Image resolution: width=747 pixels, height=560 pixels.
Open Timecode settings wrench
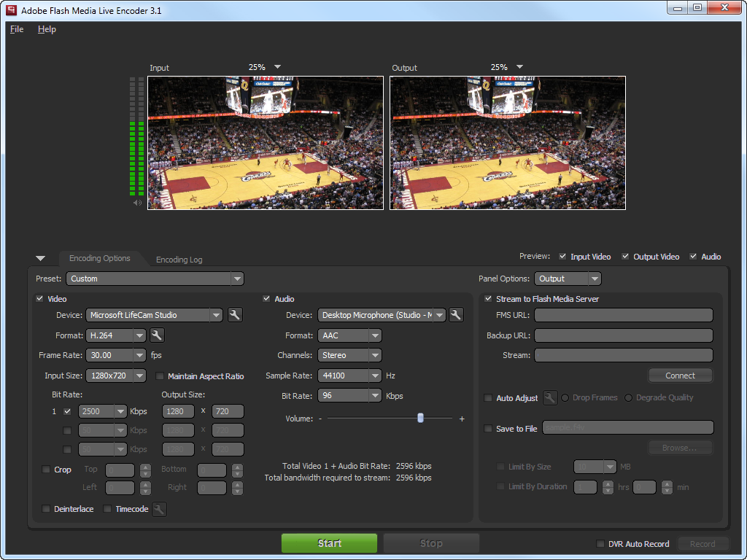click(159, 509)
